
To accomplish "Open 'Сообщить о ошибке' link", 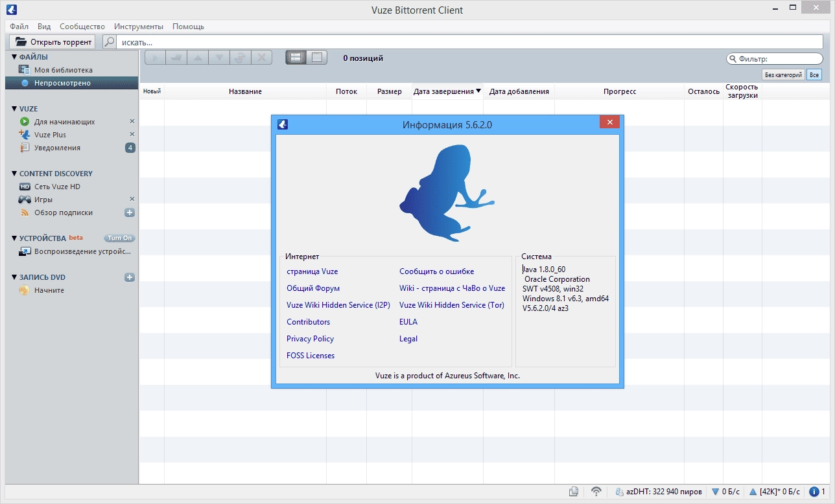I will coord(437,271).
